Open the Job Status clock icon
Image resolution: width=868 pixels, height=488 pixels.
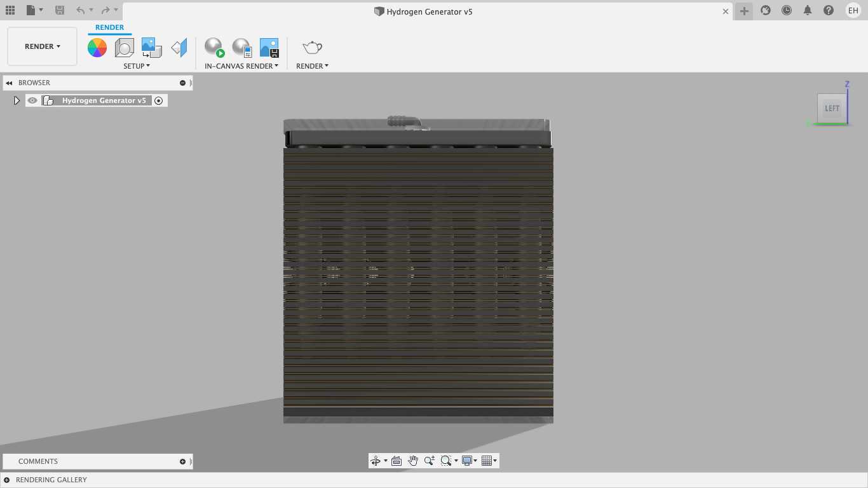(787, 10)
